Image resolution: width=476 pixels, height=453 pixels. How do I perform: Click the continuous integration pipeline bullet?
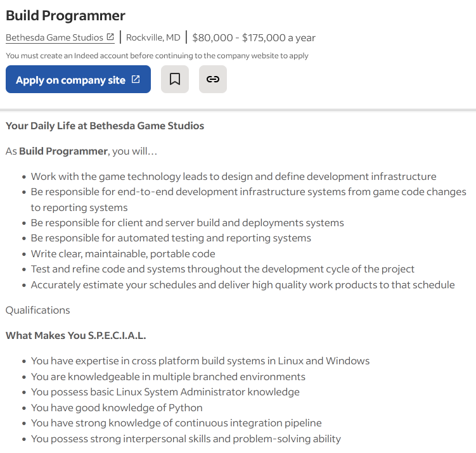176,423
